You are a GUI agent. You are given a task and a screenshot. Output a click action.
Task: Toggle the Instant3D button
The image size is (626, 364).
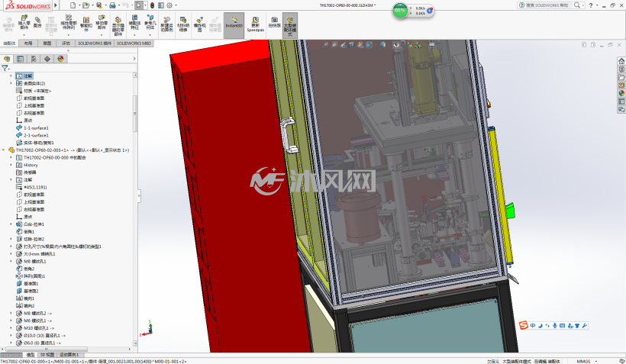234,24
